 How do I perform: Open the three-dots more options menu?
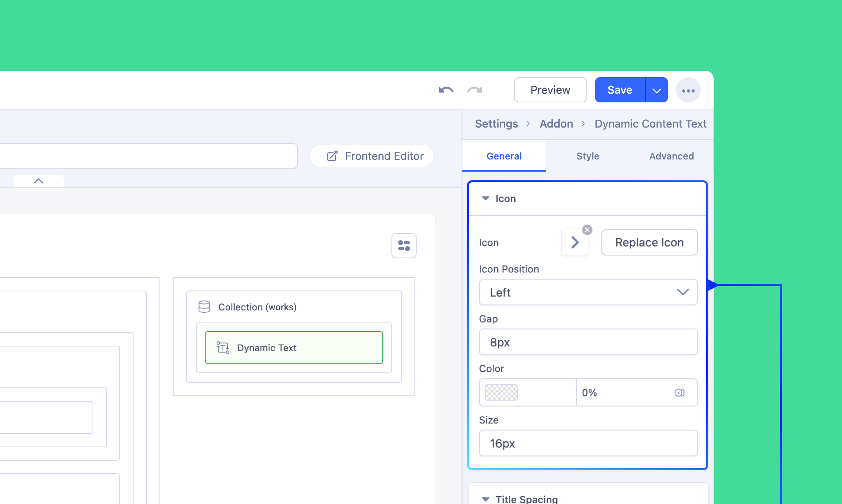(688, 90)
